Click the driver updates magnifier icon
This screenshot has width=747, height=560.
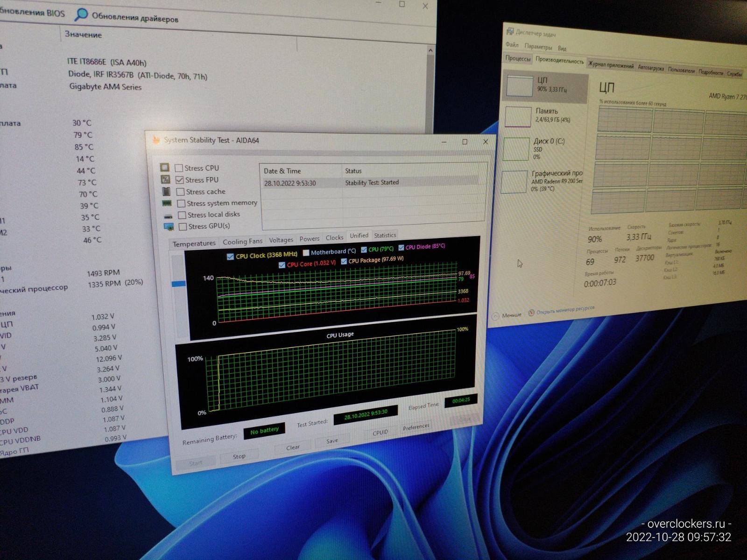(x=81, y=14)
